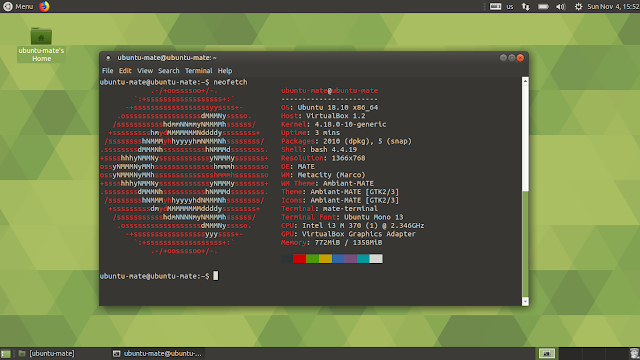The image size is (640, 360).
Task: Click the 'OS: Ubuntu 18.10 x86_64' line
Action: coord(329,107)
